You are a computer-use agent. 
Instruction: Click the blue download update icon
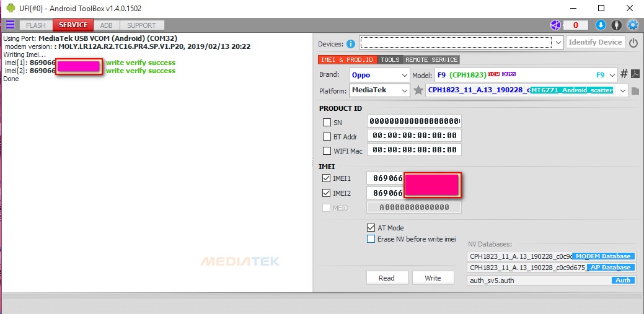tap(601, 25)
